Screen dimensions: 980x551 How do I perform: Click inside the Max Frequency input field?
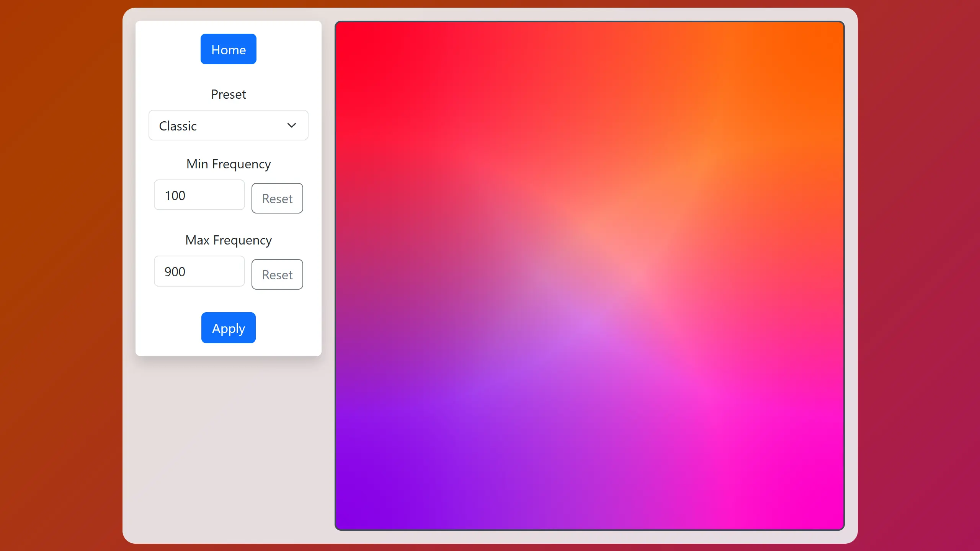[199, 271]
